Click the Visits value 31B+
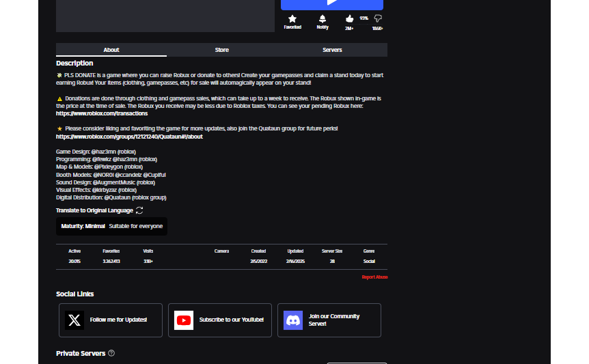Viewport: 589px width, 364px height. 148,261
